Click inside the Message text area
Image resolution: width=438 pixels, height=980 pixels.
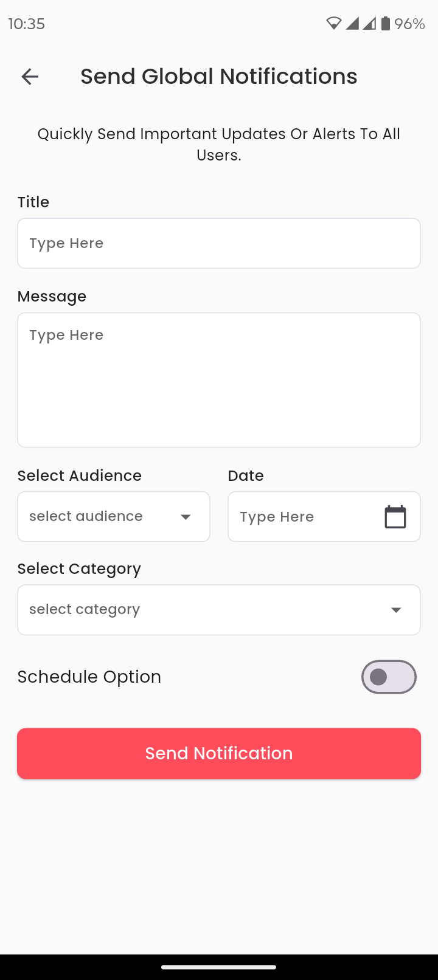coord(219,380)
